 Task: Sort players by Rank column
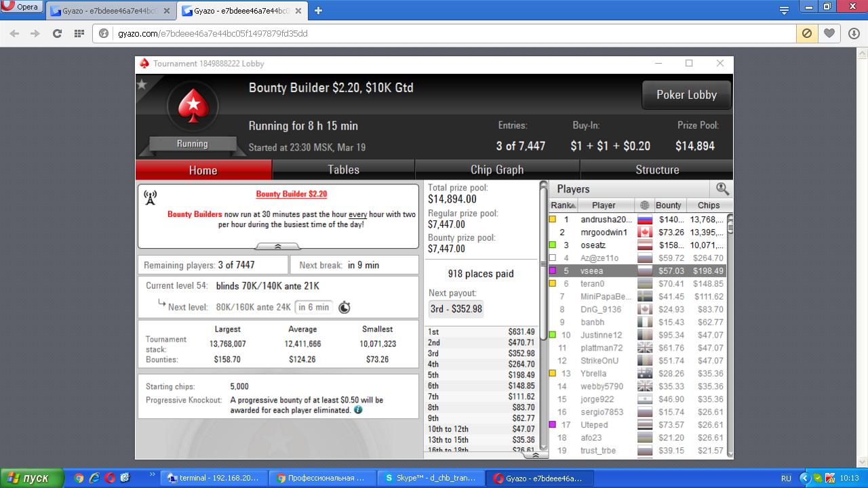coord(563,205)
